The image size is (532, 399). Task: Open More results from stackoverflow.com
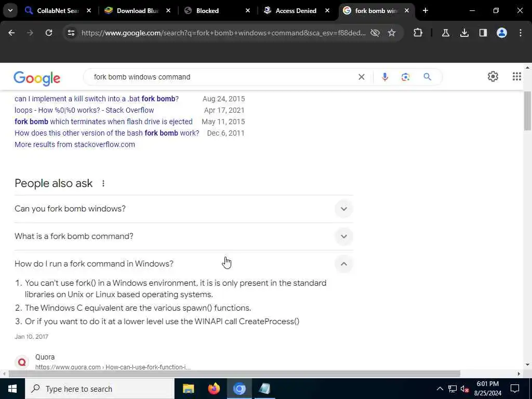pyautogui.click(x=75, y=144)
